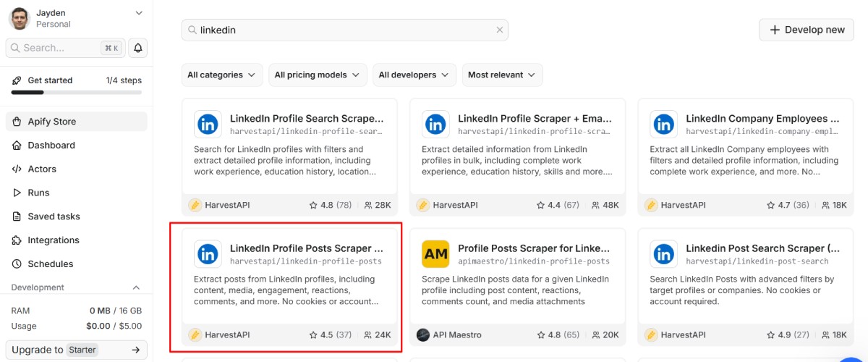Open All pricing models dropdown
The height and width of the screenshot is (362, 868).
[318, 75]
